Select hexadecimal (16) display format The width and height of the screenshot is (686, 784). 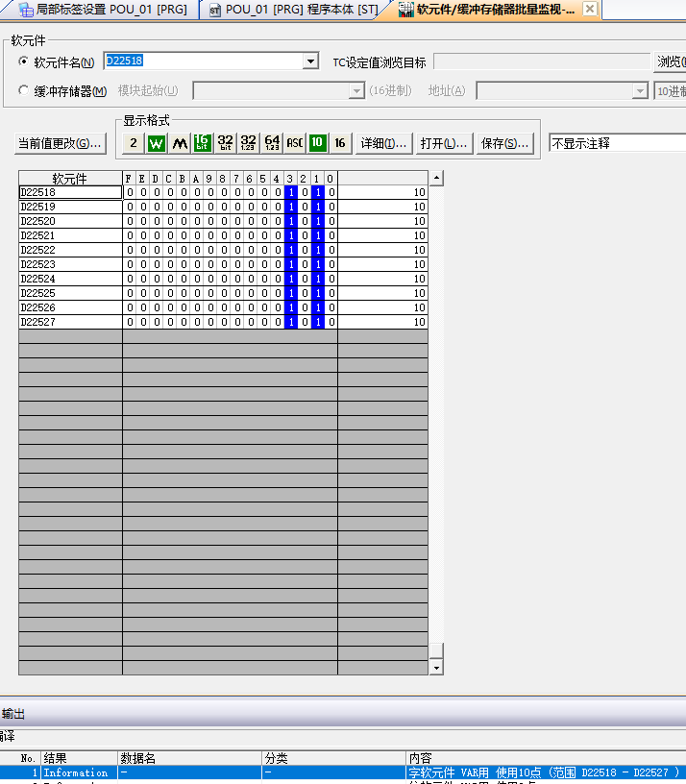click(x=340, y=143)
